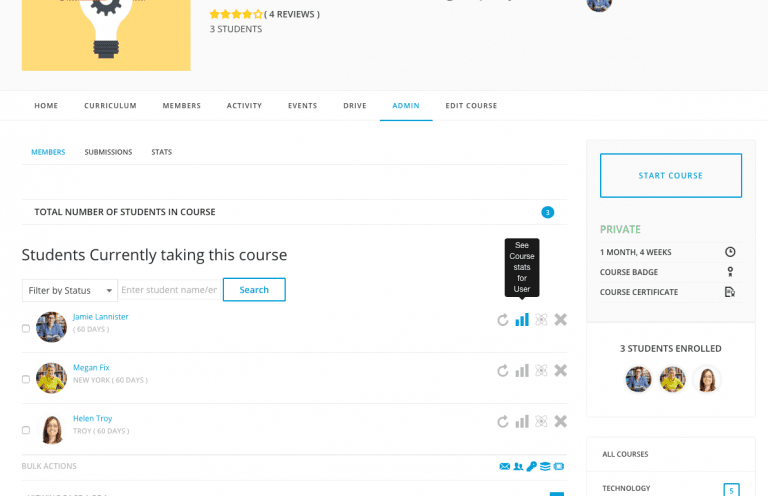Remove Megan Fix from course
Screen dimensions: 768x496
click(560, 371)
